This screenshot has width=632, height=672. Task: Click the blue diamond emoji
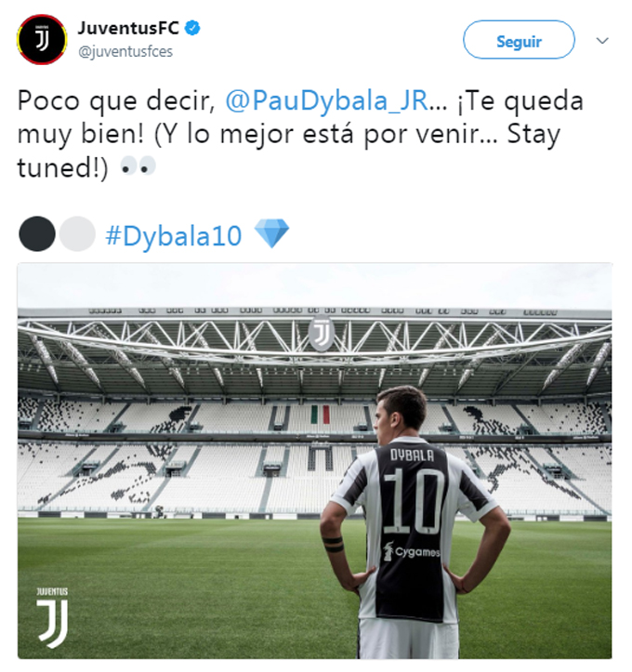[x=271, y=232]
